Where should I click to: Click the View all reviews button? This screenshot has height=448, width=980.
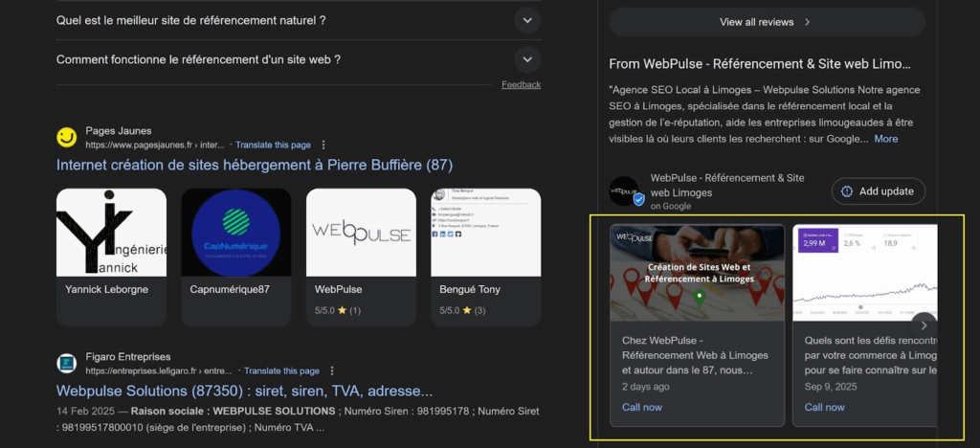(767, 22)
